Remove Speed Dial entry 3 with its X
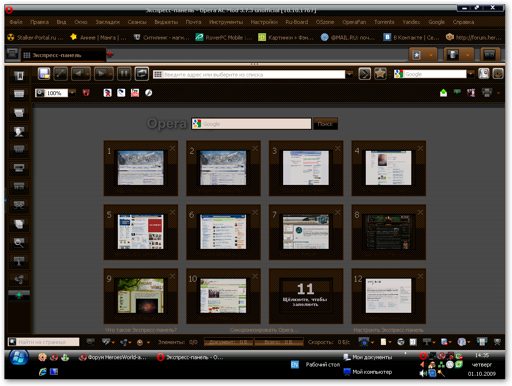Screen dimensions: 512x386 pos(337,148)
